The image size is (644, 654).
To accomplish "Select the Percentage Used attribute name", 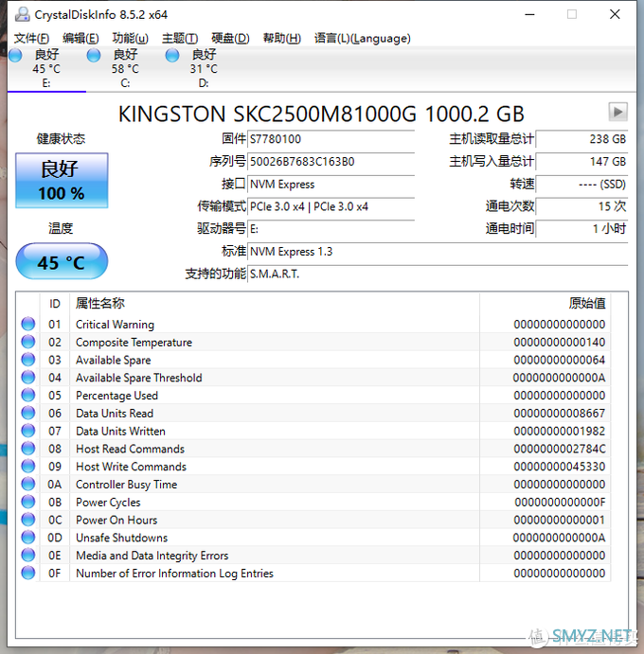I will point(116,396).
